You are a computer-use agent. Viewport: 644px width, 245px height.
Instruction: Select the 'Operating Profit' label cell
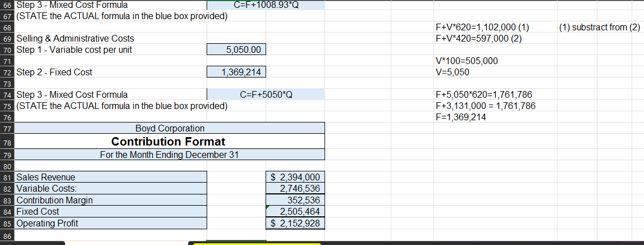click(111, 223)
